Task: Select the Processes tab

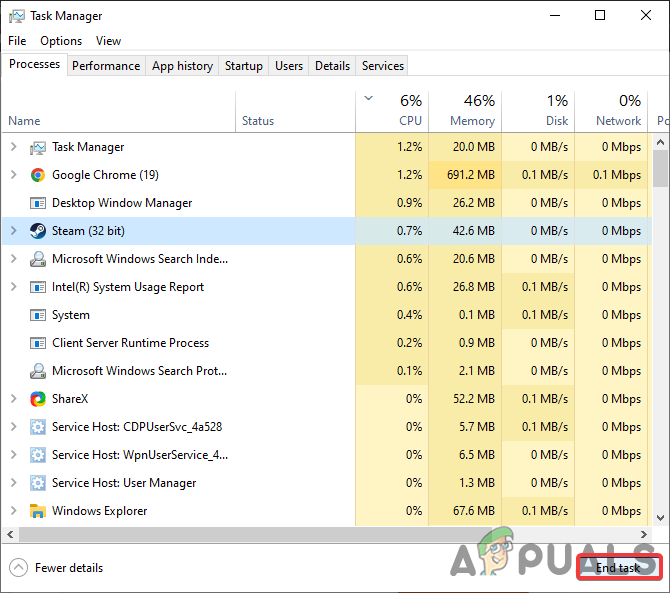Action: (35, 64)
